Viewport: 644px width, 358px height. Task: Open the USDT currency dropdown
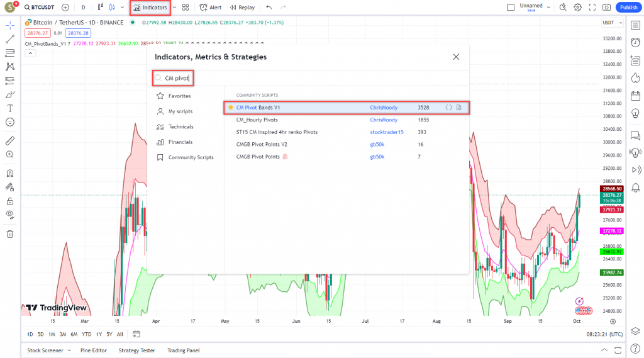pos(609,23)
